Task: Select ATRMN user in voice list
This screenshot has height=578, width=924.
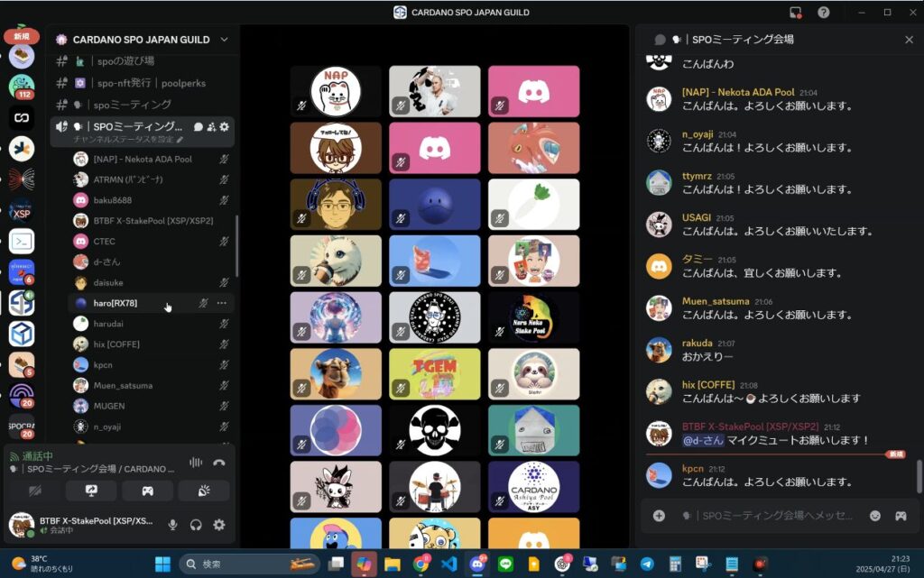Action: pos(152,179)
